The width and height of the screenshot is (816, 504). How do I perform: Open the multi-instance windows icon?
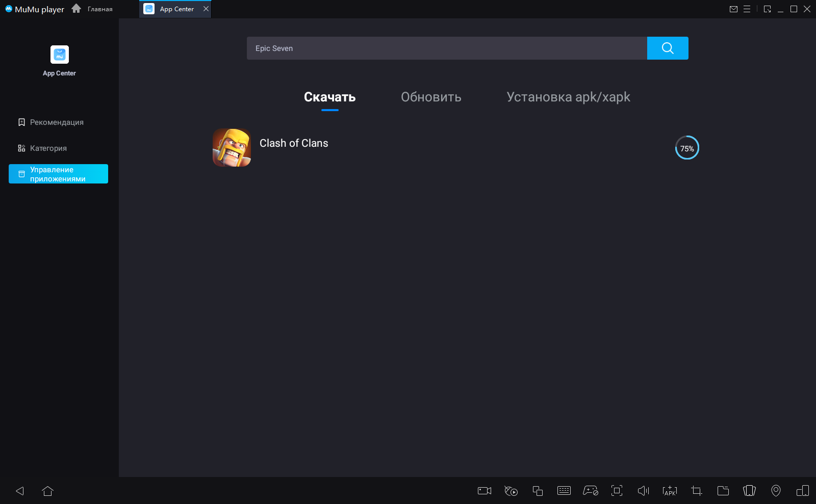tap(538, 491)
